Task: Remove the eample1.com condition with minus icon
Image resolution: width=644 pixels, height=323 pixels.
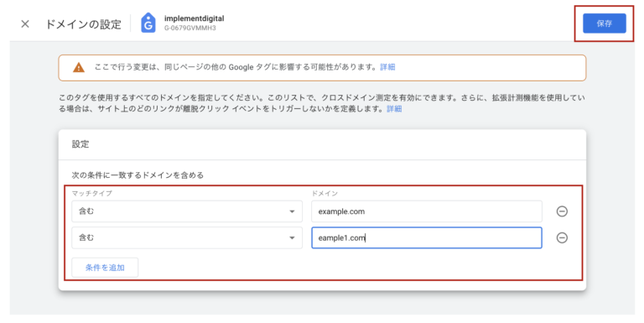Action: pos(562,237)
